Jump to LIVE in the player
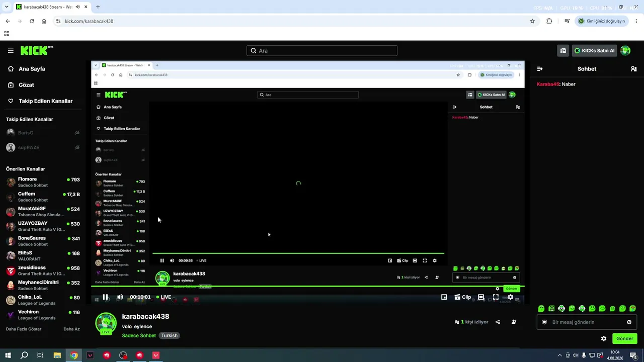The width and height of the screenshot is (644, 362). [x=164, y=297]
